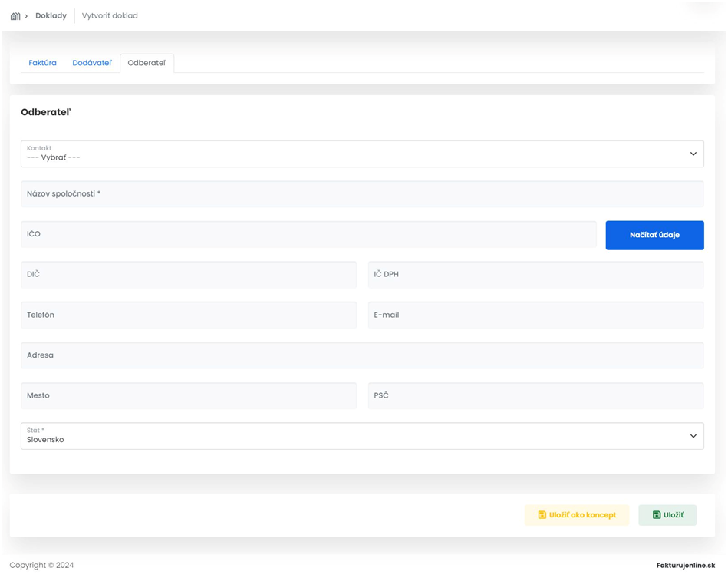This screenshot has height=578, width=728.
Task: Click the floppy icon on Uložiť button
Action: pyautogui.click(x=657, y=515)
